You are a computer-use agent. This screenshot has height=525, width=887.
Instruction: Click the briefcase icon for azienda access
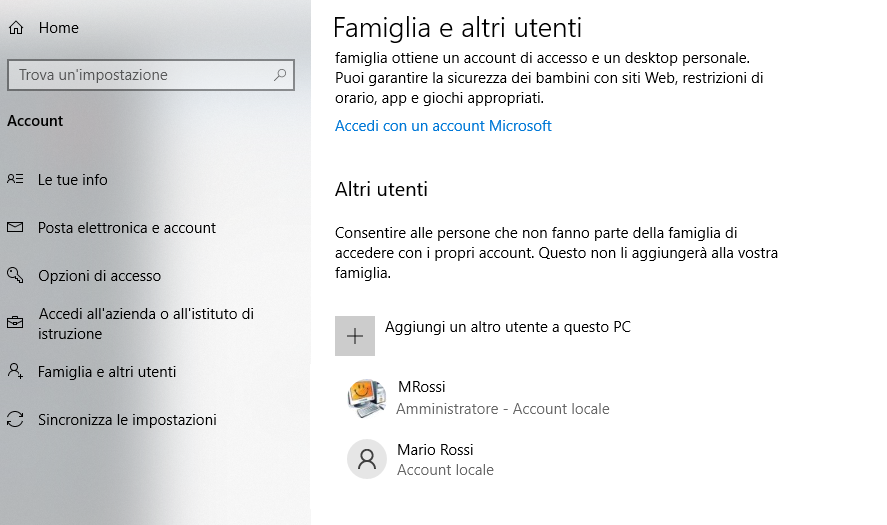(x=15, y=323)
